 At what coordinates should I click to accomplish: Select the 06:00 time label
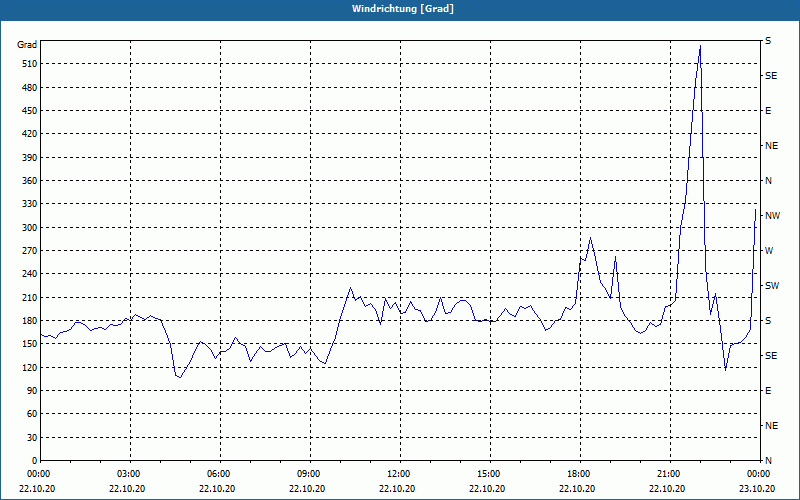(x=220, y=474)
